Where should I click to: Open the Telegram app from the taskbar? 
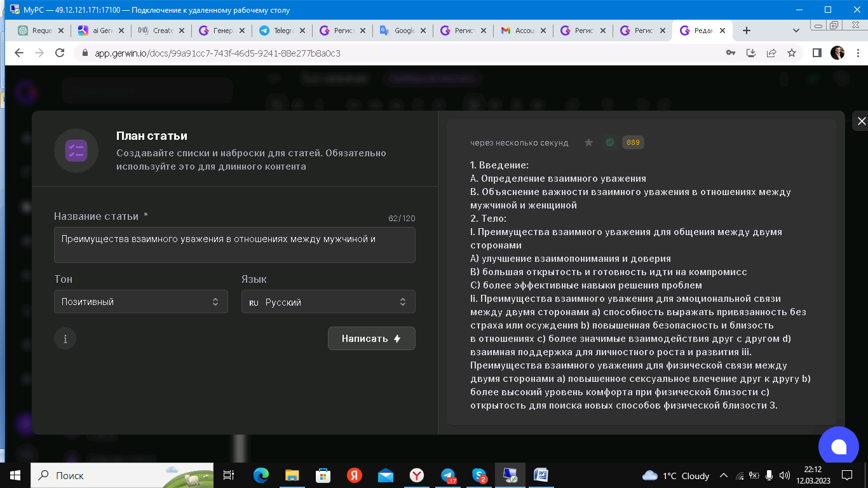point(447,474)
